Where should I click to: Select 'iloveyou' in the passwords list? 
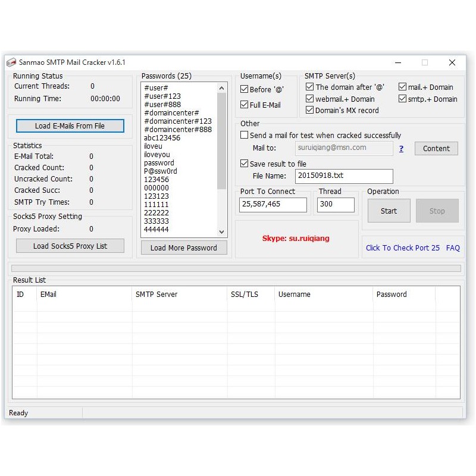click(x=157, y=155)
